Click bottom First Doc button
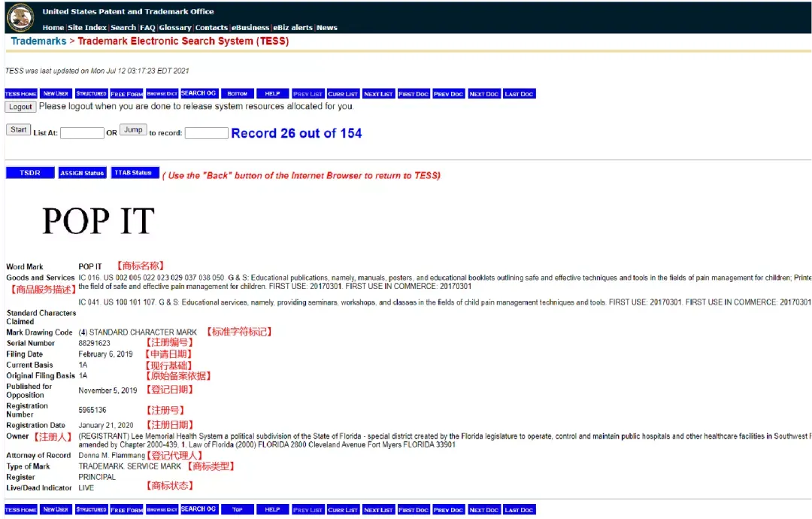 (x=414, y=510)
